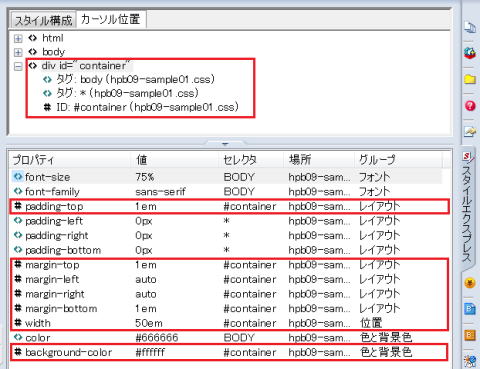480x369 pixels.
Task: Click the フォント group of font-size
Action: point(375,177)
